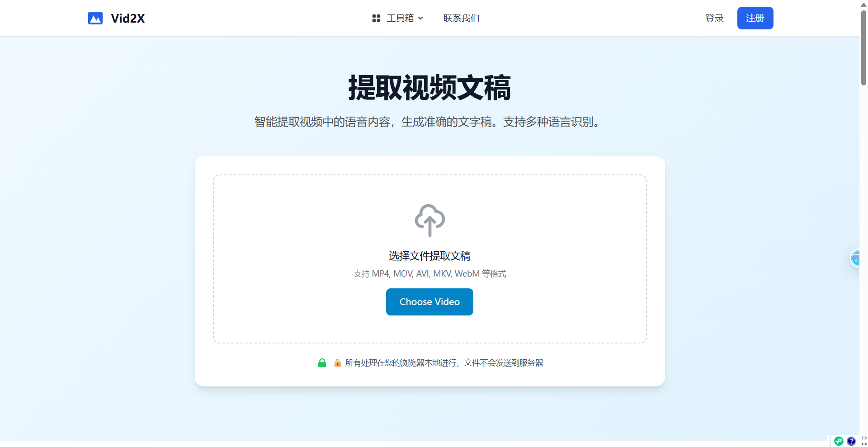Click the Vid2X brand name text
Image resolution: width=868 pixels, height=447 pixels.
[128, 18]
